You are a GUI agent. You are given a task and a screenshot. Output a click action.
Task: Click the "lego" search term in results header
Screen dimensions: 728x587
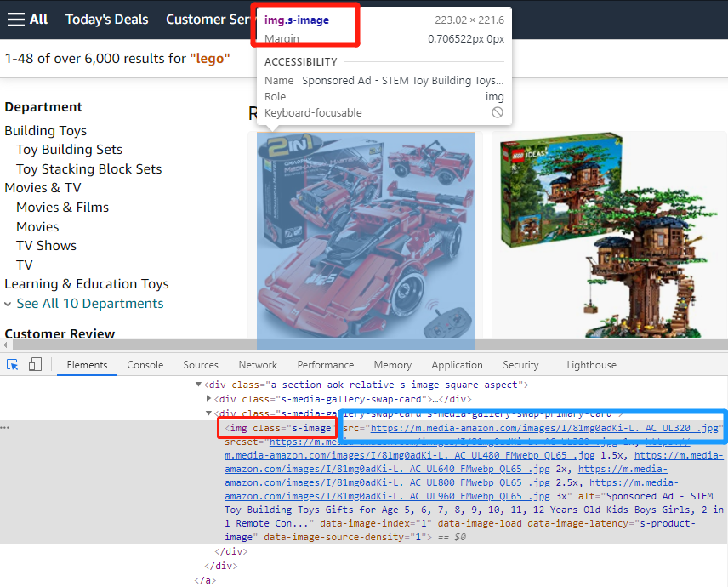point(210,59)
